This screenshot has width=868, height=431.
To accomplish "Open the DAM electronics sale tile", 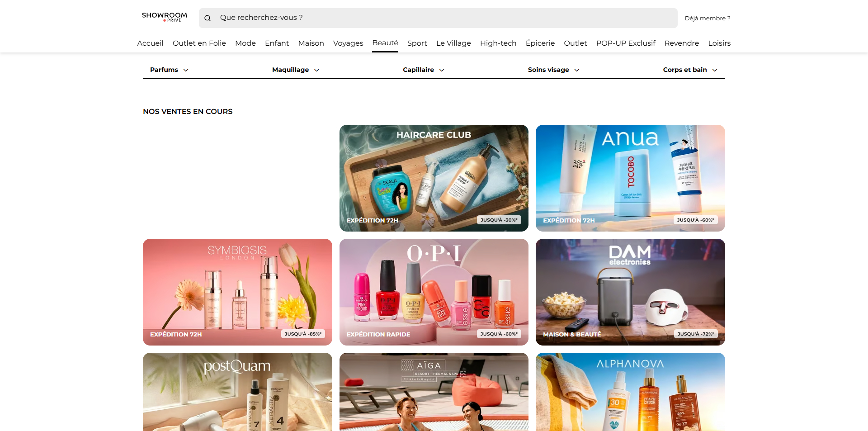I will [630, 292].
